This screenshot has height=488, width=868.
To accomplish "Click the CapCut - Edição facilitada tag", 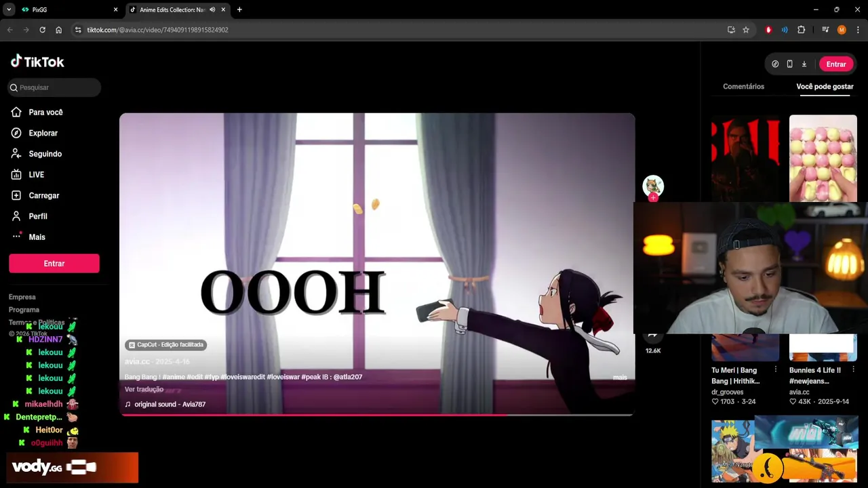I will click(x=165, y=345).
